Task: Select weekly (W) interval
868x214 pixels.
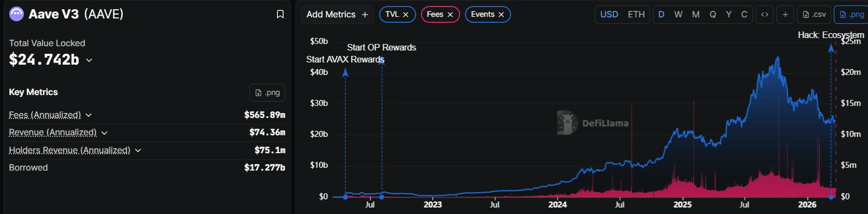Action: coord(678,15)
